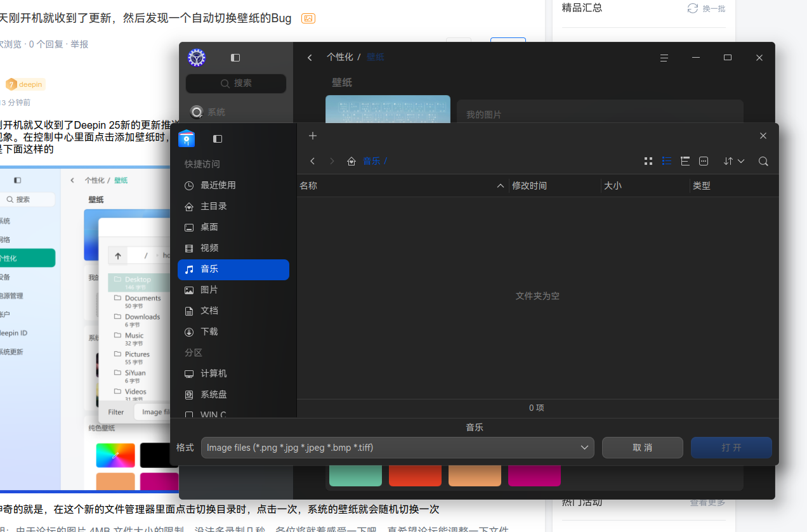Image resolution: width=807 pixels, height=532 pixels.
Task: Close the file chooser dialog
Action: (763, 136)
